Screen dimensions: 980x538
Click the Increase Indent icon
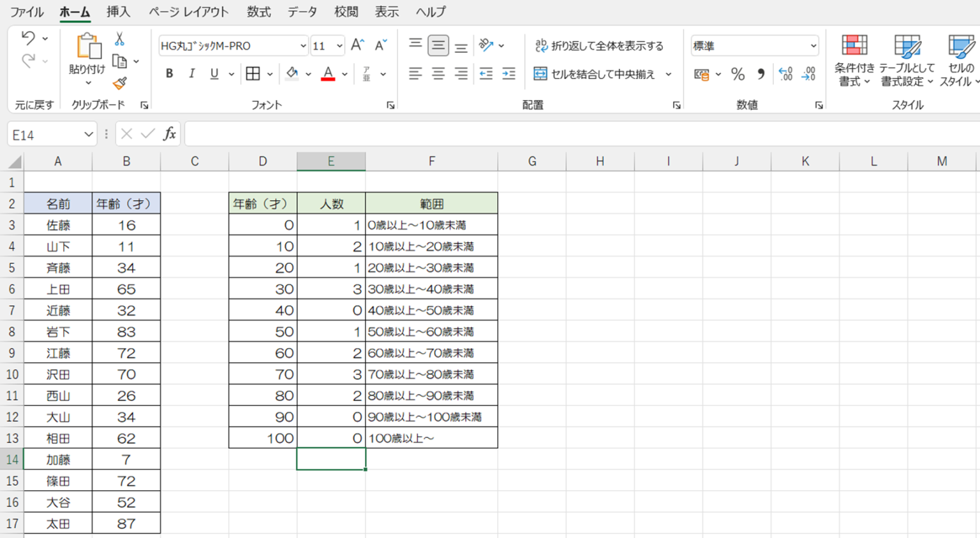coord(509,74)
